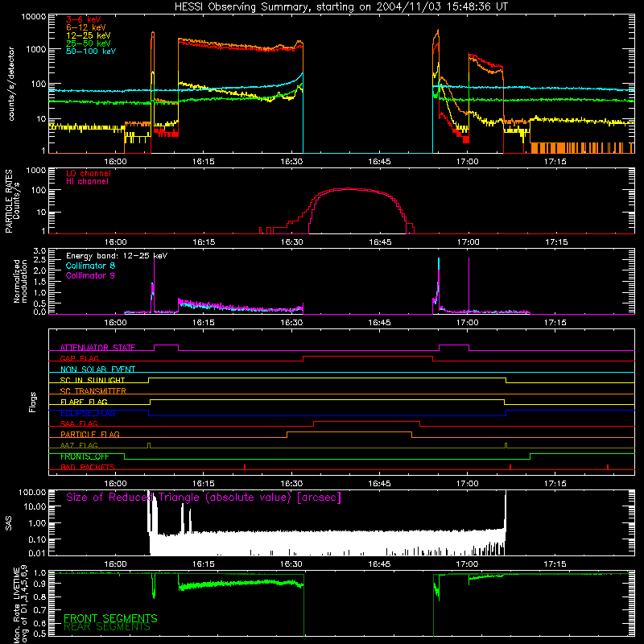
Task: Click the BAD_PACKETS flag label
Action: pos(88,467)
